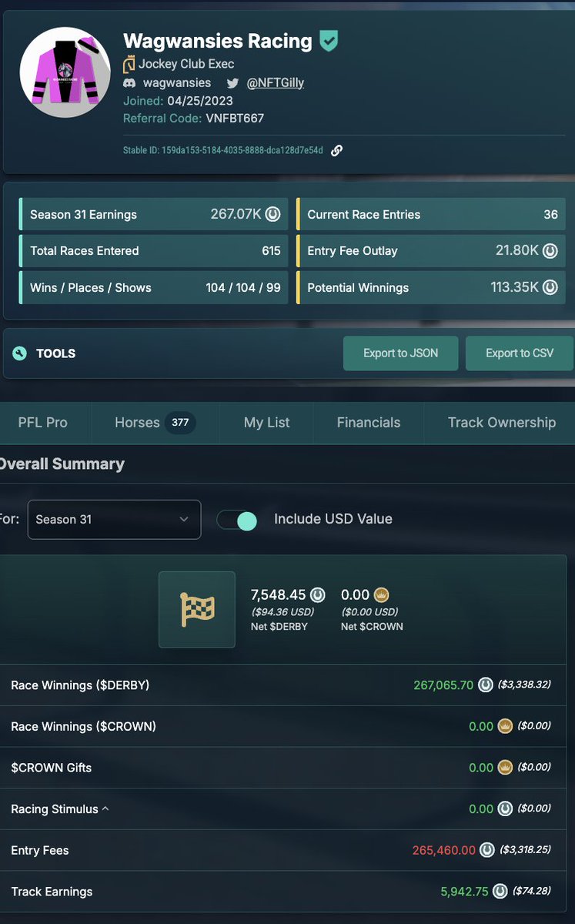This screenshot has height=924, width=575.
Task: Click the Season 31 Earnings stat
Action: tap(154, 214)
